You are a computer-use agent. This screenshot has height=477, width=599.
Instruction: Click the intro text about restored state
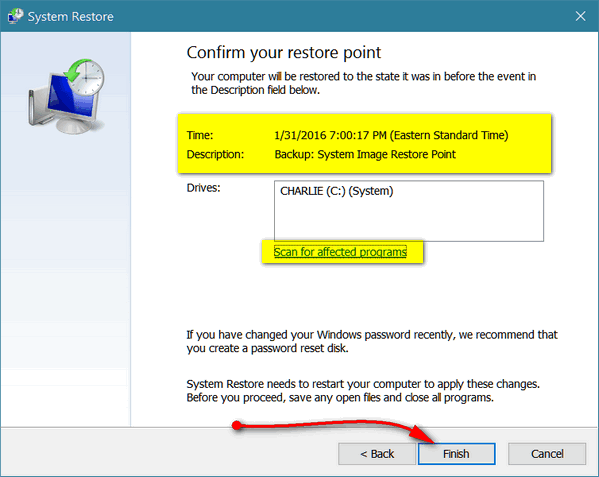click(363, 83)
